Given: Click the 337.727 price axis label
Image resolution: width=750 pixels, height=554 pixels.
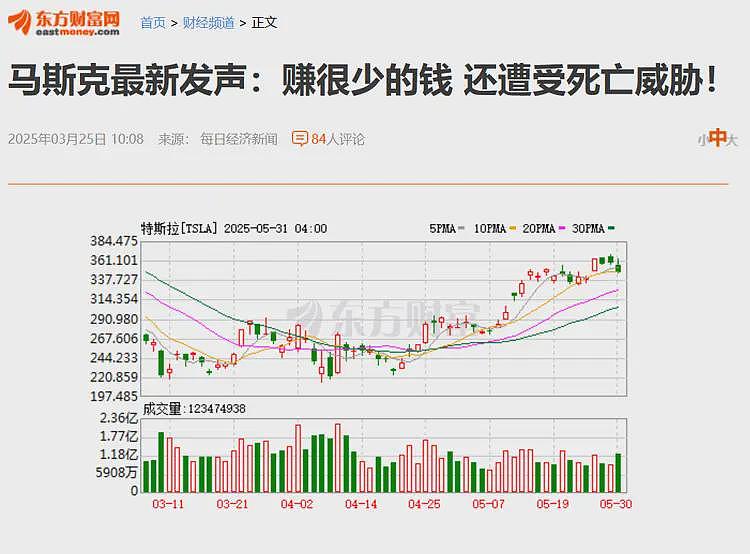Looking at the screenshot, I should (114, 280).
